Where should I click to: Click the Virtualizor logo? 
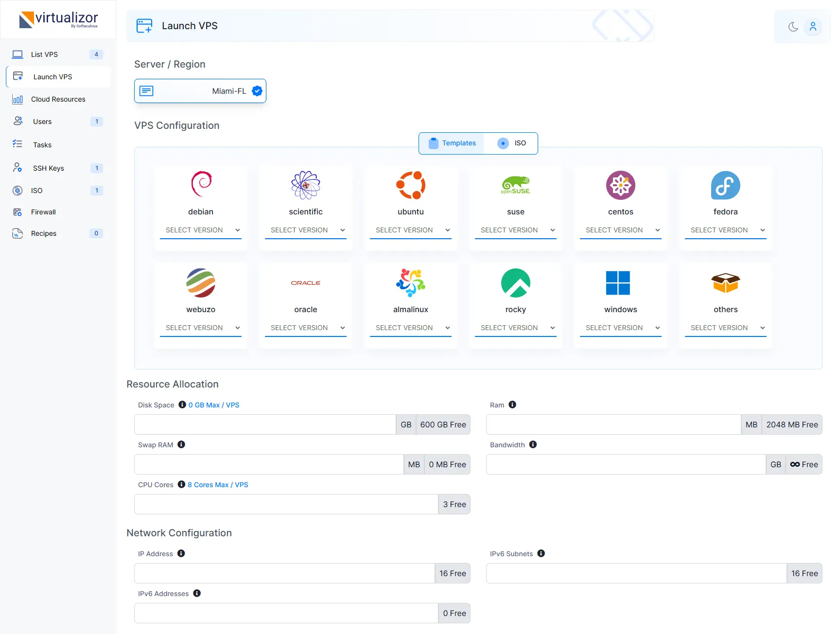(58, 20)
